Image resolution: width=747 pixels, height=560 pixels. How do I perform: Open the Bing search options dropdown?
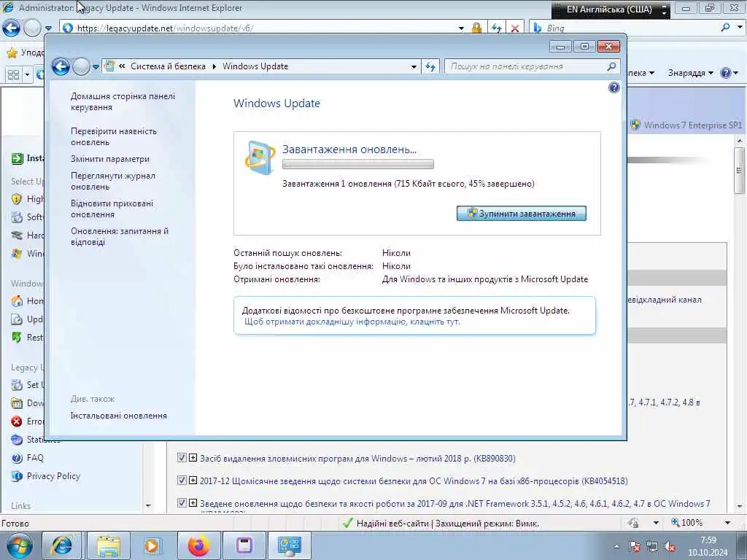[740, 28]
